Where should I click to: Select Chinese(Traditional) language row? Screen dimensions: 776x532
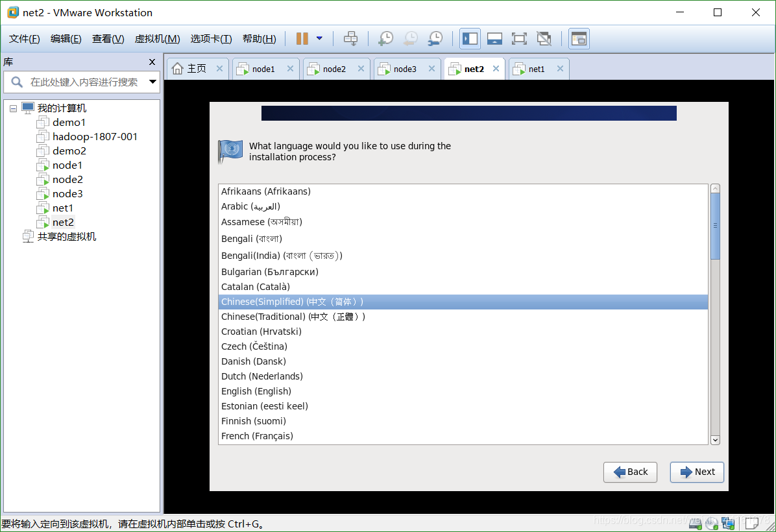[463, 317]
